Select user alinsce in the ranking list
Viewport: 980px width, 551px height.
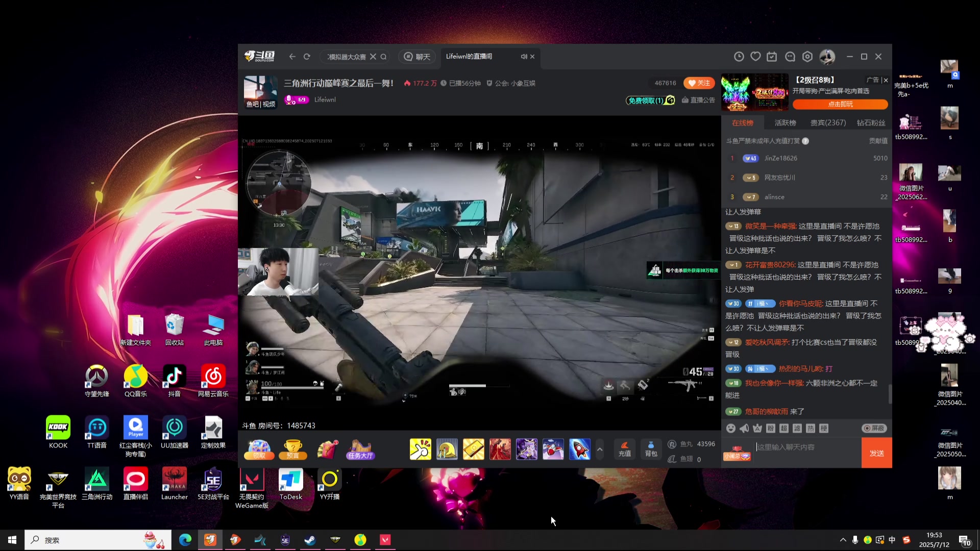click(x=774, y=197)
